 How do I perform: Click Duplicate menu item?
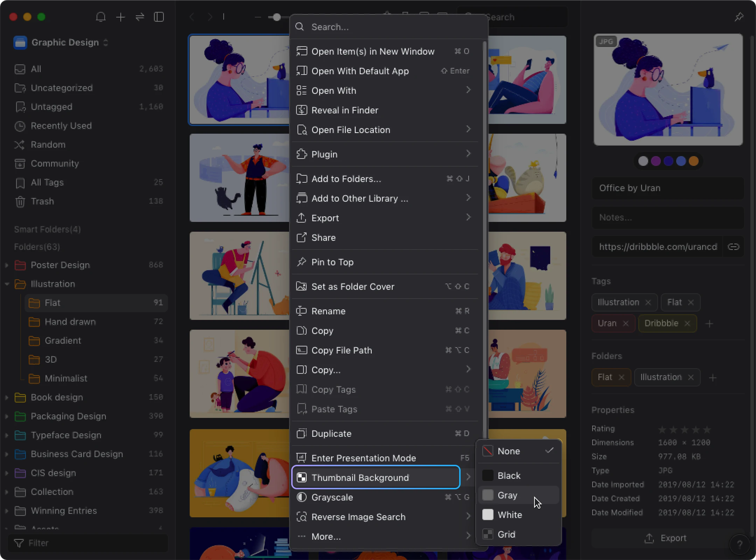click(x=385, y=434)
